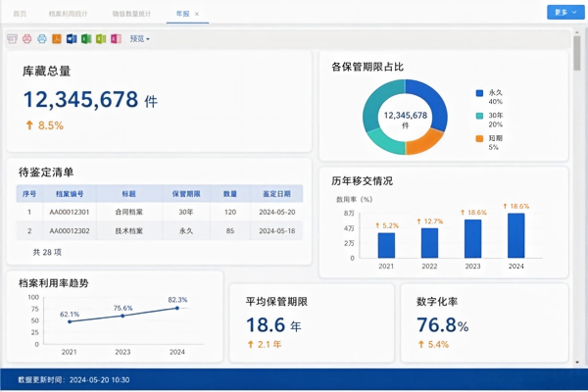Click the 12,345,678 件 total in 库藏总量
The height and width of the screenshot is (392, 588).
(90, 100)
